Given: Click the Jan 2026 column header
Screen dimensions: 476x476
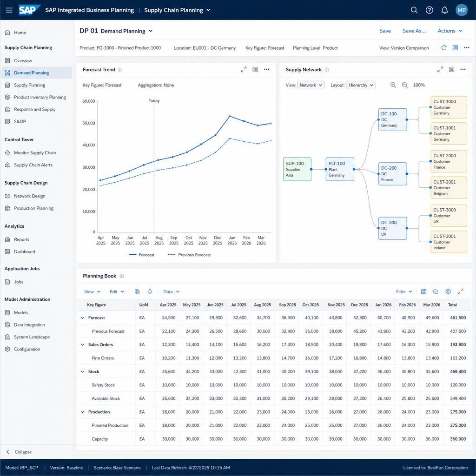Looking at the screenshot, I should pos(383,305).
